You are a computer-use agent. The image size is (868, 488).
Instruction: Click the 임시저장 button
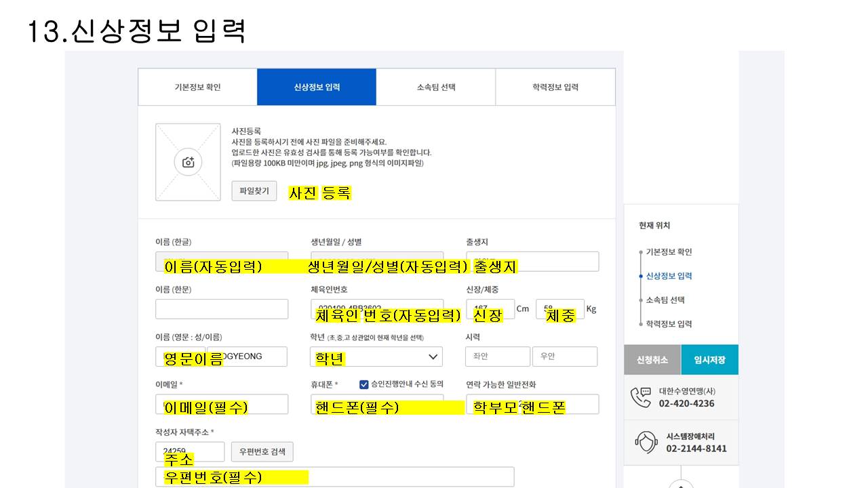pyautogui.click(x=709, y=360)
